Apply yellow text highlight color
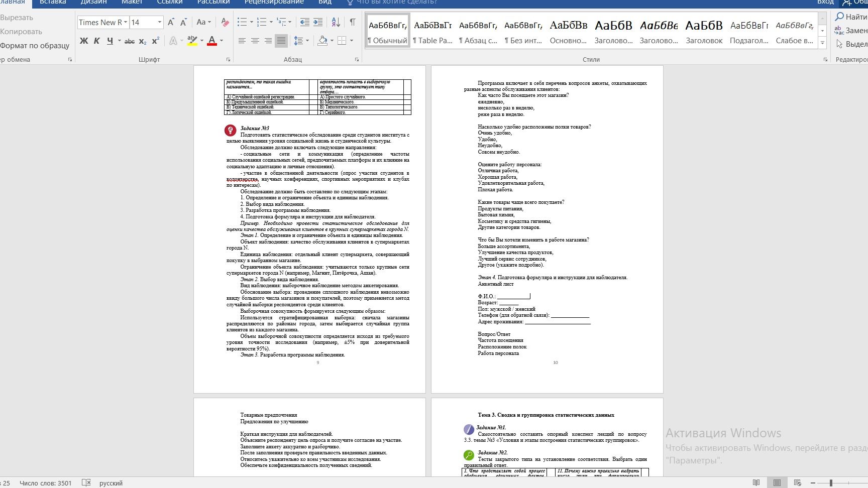 point(192,41)
